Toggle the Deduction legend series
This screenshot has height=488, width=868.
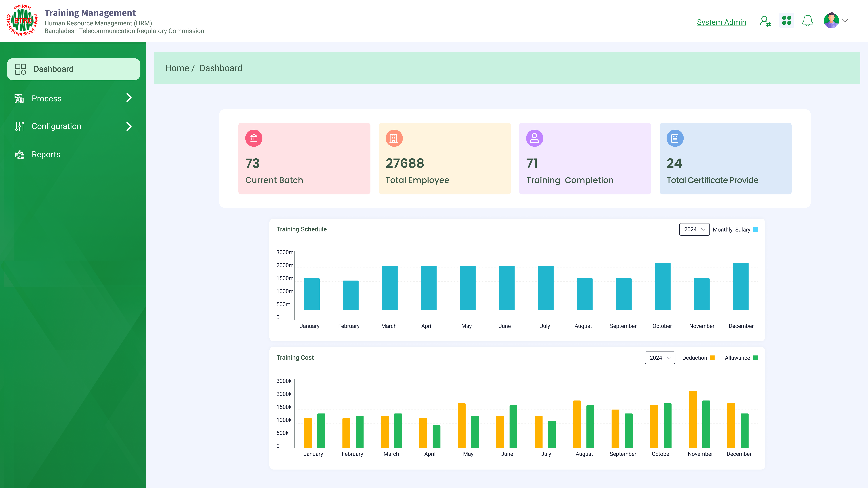coord(698,358)
